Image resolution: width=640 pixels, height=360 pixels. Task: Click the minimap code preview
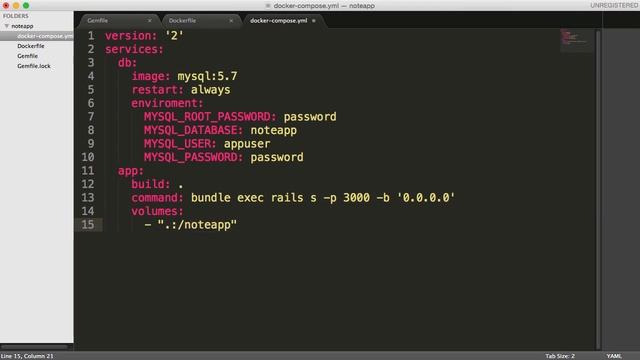point(576,40)
